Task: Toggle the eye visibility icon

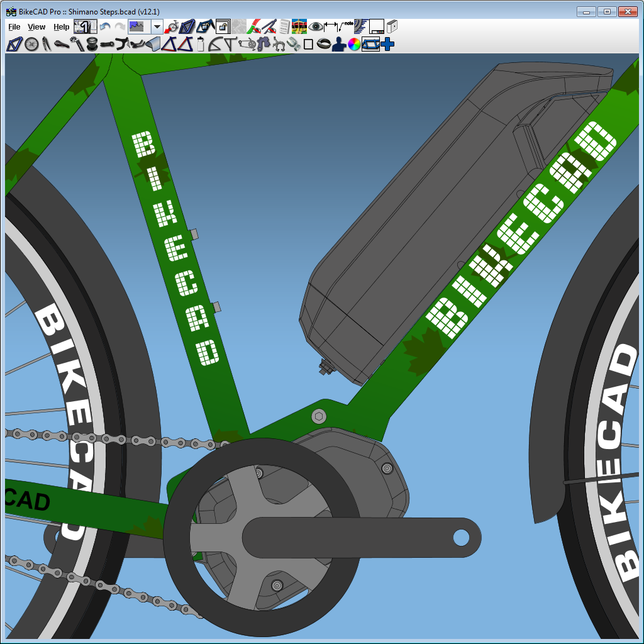Action: pos(315,26)
